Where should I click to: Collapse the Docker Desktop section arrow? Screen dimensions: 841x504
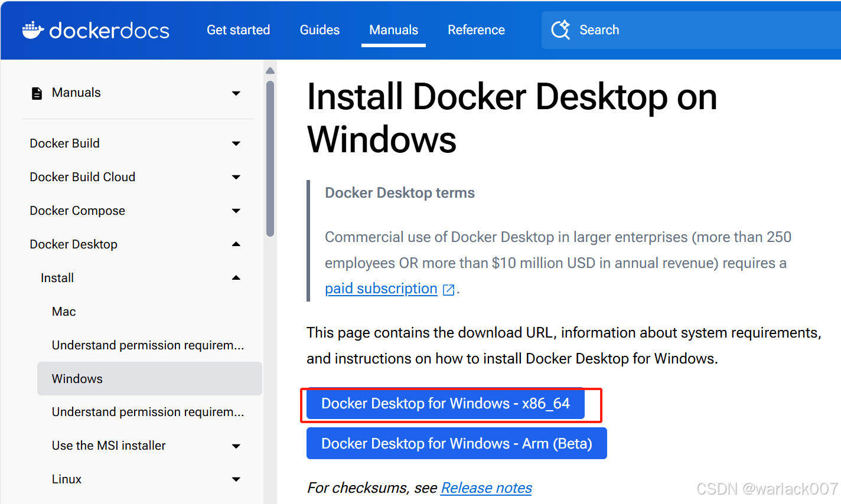pos(236,244)
